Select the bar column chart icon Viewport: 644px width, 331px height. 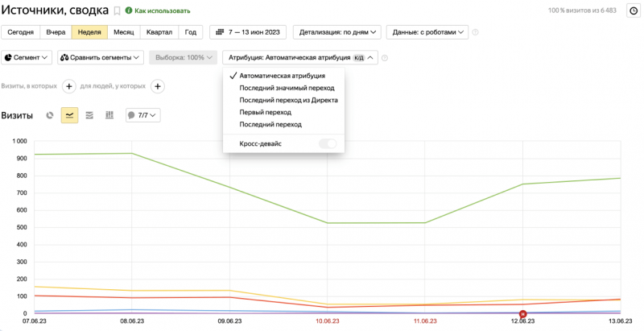[109, 115]
